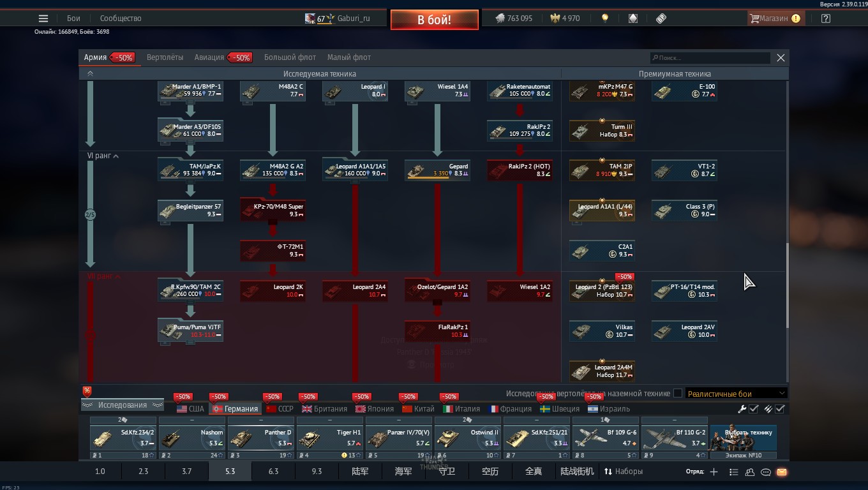Viewport: 868px width, 490px height.
Task: Select the FlaRakPz 1 vehicle card
Action: point(437,330)
